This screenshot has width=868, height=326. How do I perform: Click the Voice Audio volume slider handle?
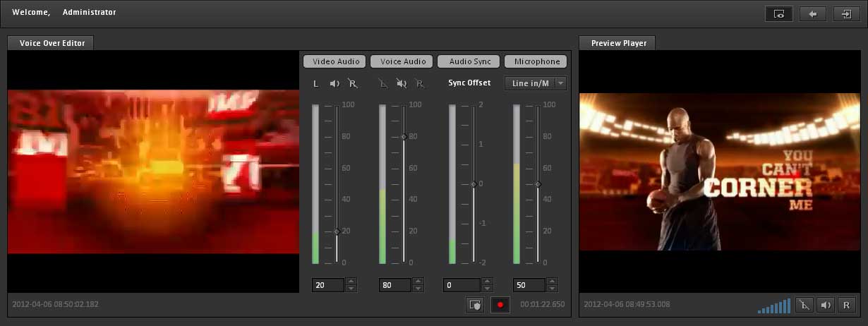[404, 137]
